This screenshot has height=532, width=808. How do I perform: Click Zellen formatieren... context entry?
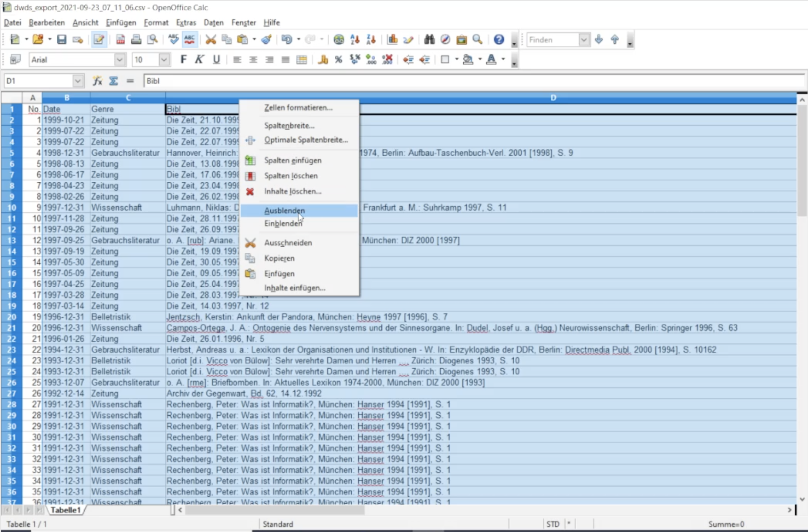point(299,108)
